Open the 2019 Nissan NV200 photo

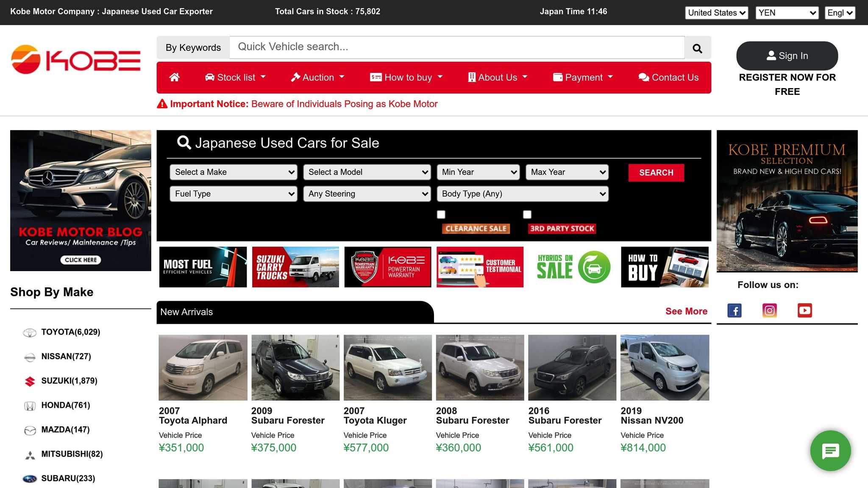[665, 368]
